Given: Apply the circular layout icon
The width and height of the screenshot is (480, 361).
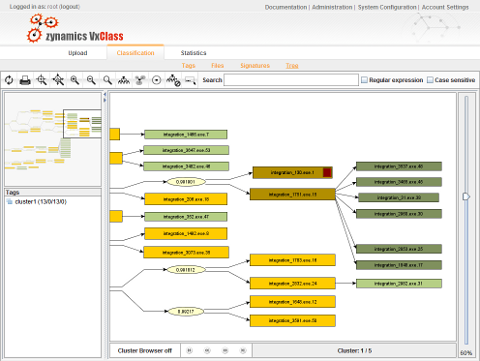Looking at the screenshot, I should (156, 80).
